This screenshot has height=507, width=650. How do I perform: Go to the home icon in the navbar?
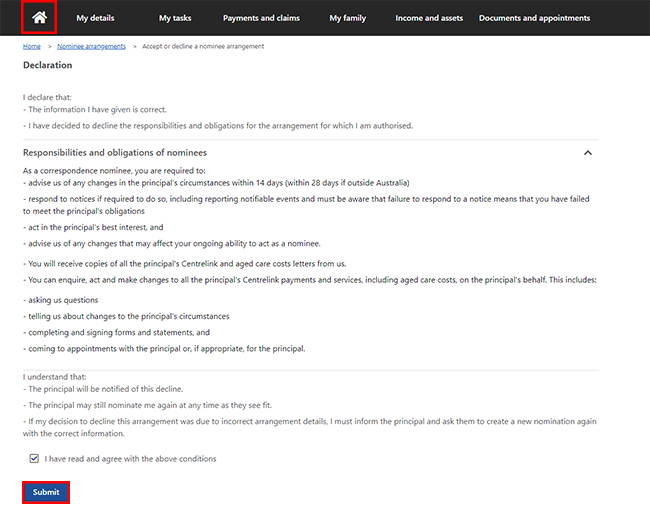[x=39, y=17]
